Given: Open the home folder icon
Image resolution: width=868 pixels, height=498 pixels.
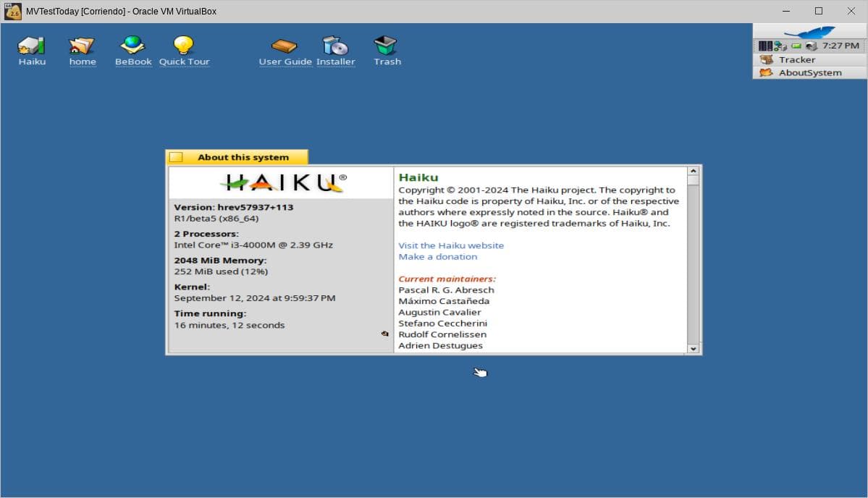Looking at the screenshot, I should coord(82,46).
